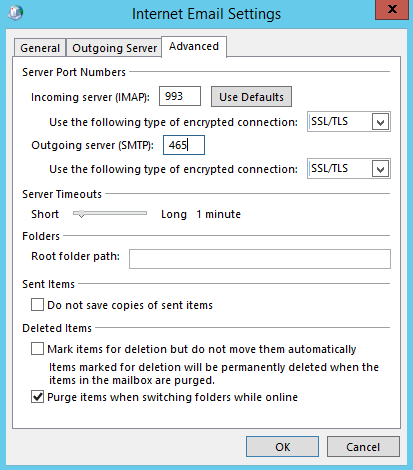Image resolution: width=413 pixels, height=470 pixels.
Task: Uncheck Purge items when switching folders
Action: click(37, 397)
